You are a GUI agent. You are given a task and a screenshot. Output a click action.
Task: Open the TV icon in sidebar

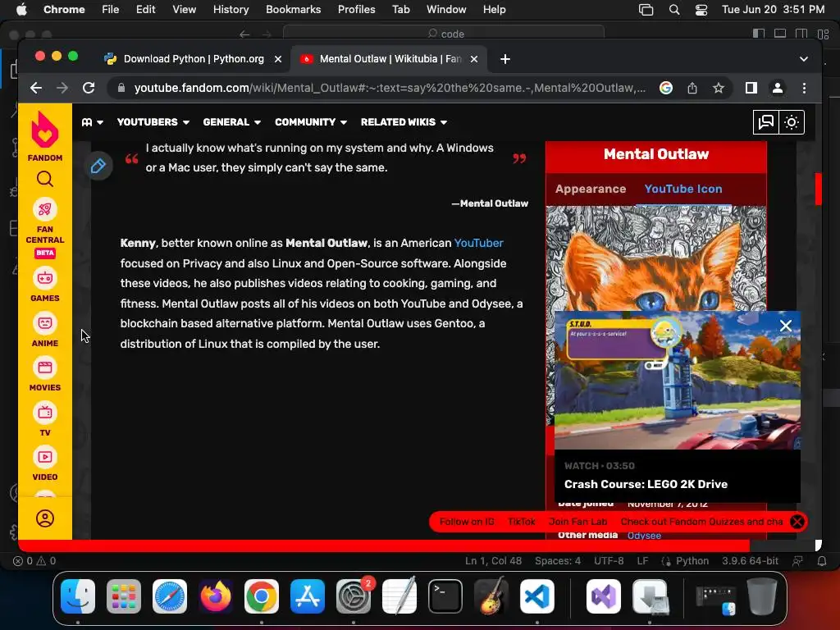[x=45, y=413]
